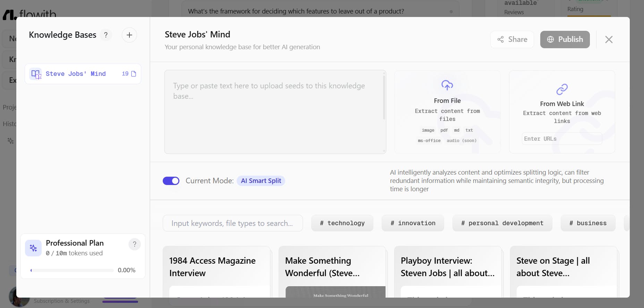
Task: Filter by the innovation tag
Action: tap(413, 223)
